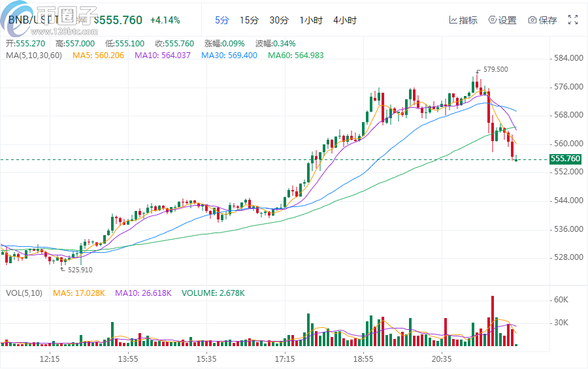Click the $555.760 current price header
The width and height of the screenshot is (588, 369).
click(118, 20)
